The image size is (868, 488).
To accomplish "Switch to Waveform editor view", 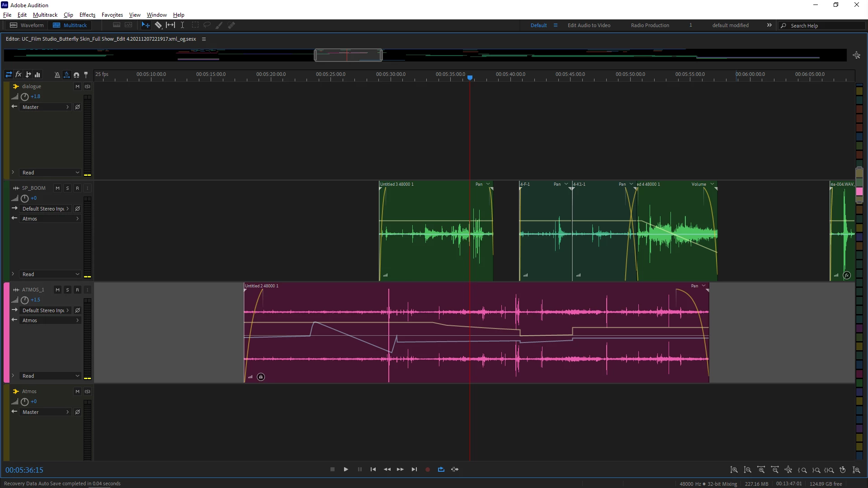I will (27, 25).
